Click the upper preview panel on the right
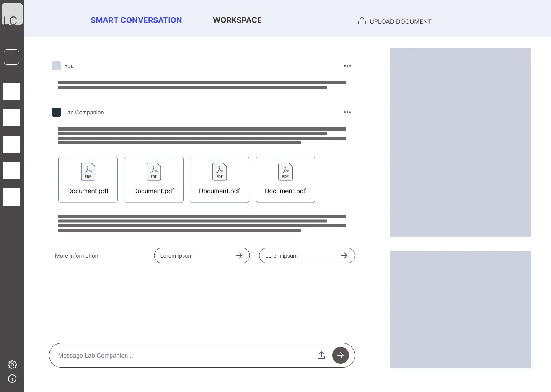The image size is (551, 392). (x=461, y=142)
